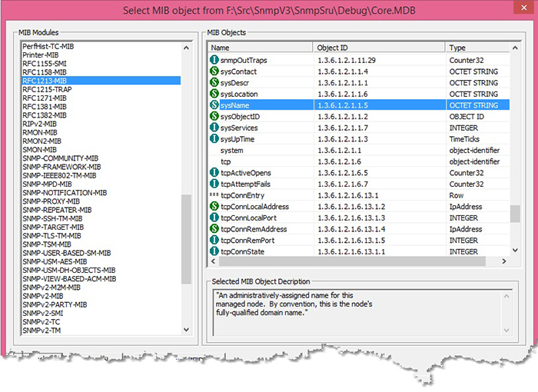Click MIB Objects scroll-down arrow
538x392 pixels.
click(515, 251)
